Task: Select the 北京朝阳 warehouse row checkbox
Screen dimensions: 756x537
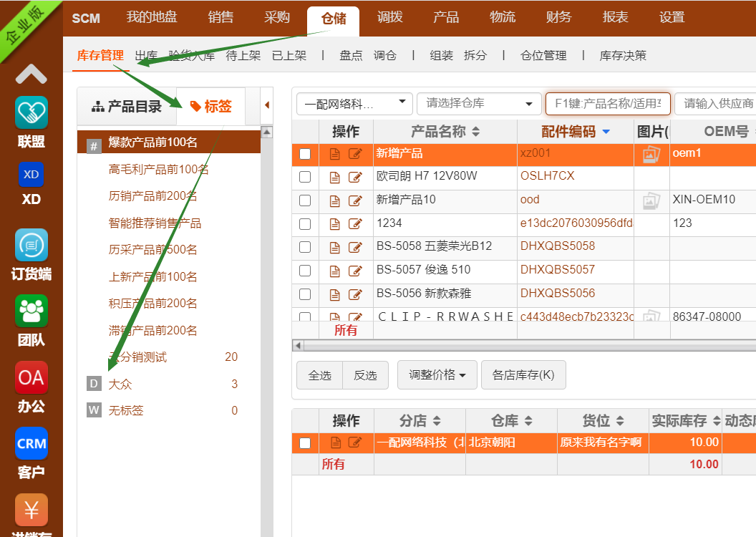Action: click(x=305, y=443)
